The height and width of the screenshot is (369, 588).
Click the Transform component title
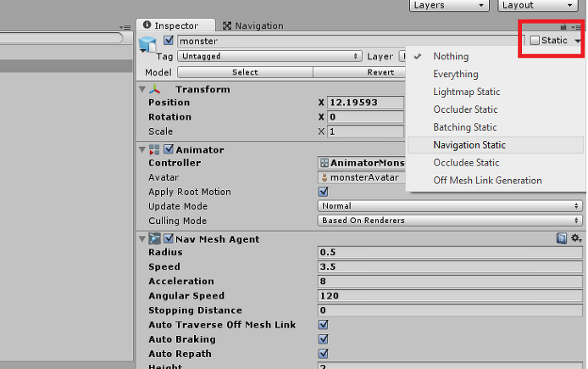(202, 89)
